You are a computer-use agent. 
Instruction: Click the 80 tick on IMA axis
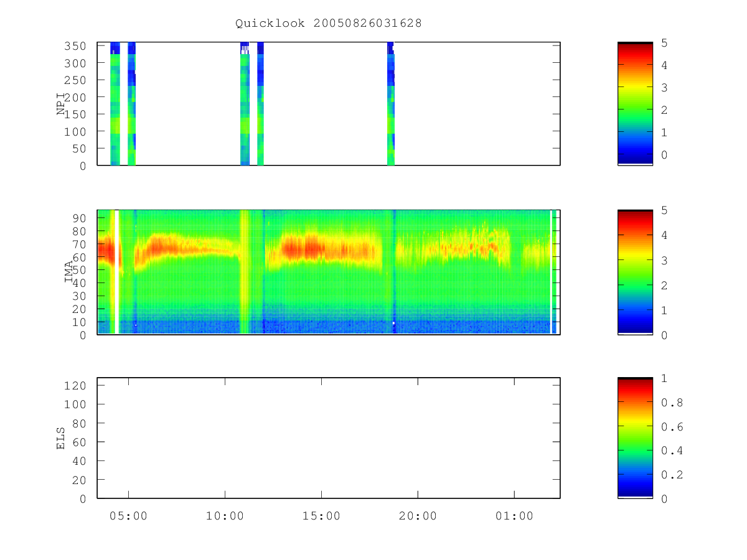coord(80,230)
